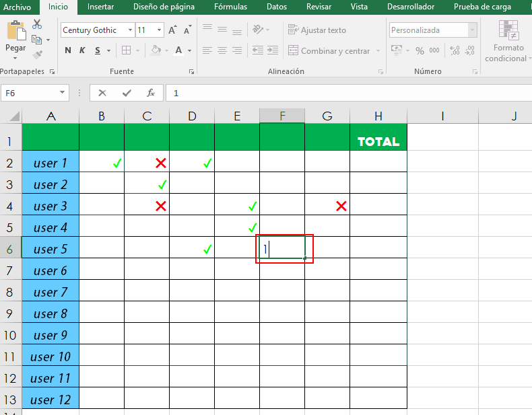Open the Century Gothic font dropdown
This screenshot has height=415, width=532.
(x=130, y=30)
